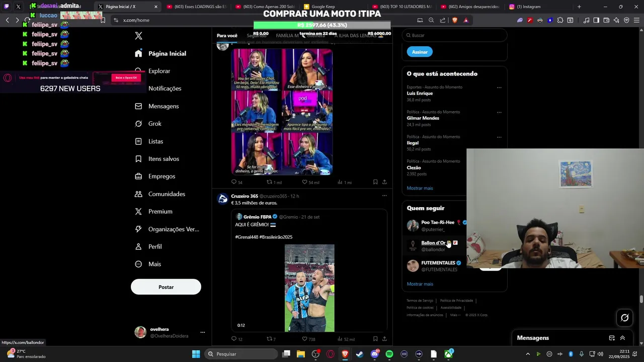The width and height of the screenshot is (644, 362).
Task: Open Página Inicial in X sidebar
Action: pos(161,53)
